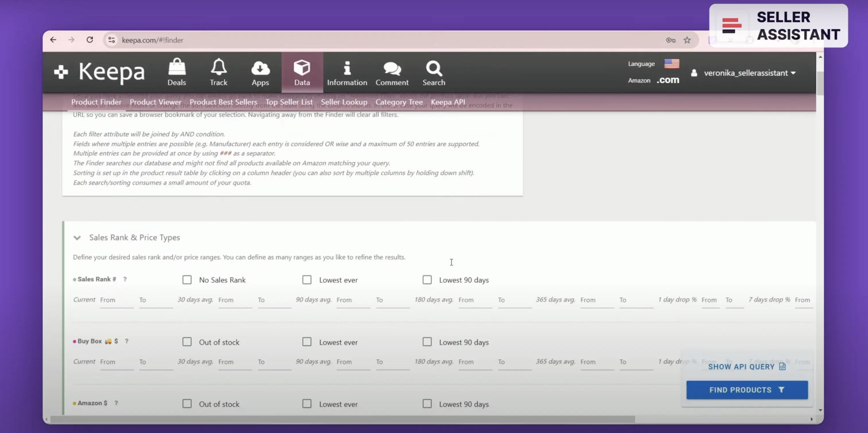Enable the No Sales Rank checkbox
Image resolution: width=868 pixels, height=433 pixels.
[x=187, y=280]
